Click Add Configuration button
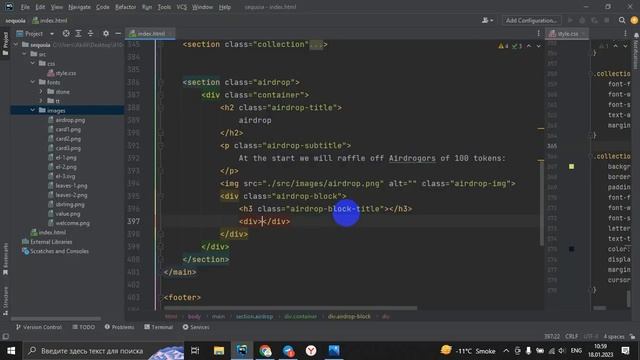 click(x=531, y=20)
